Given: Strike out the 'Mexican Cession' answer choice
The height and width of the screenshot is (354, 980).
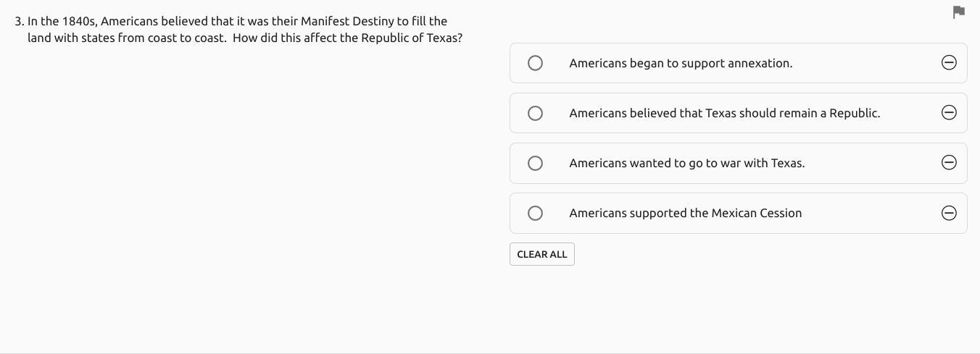Looking at the screenshot, I should point(948,213).
